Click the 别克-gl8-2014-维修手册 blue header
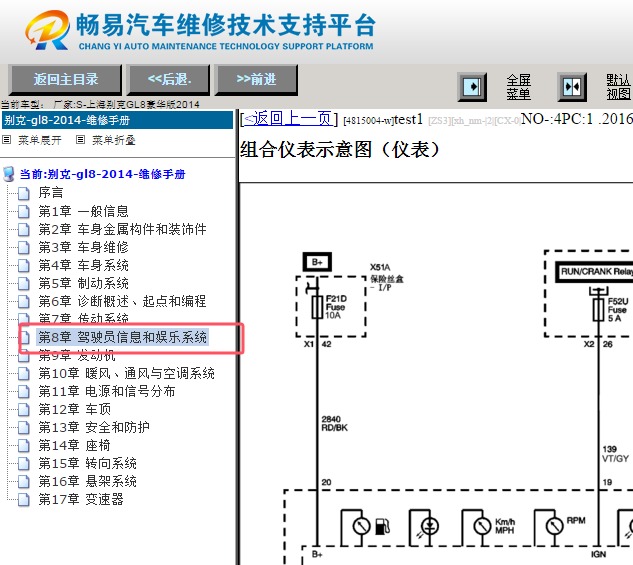The height and width of the screenshot is (565, 633). 117,120
